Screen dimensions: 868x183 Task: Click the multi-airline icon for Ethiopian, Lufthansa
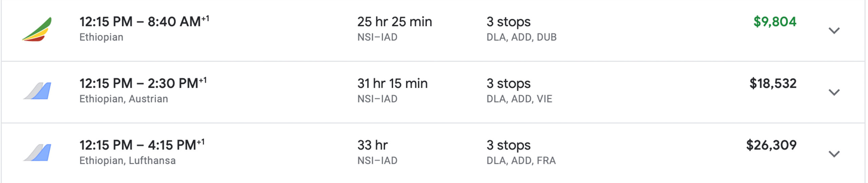(x=37, y=152)
